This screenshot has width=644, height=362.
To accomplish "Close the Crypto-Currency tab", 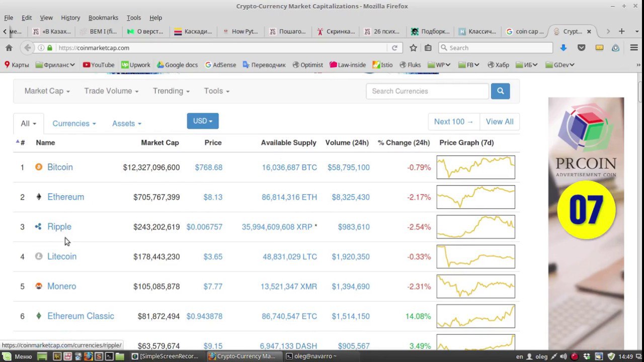I will click(x=589, y=31).
